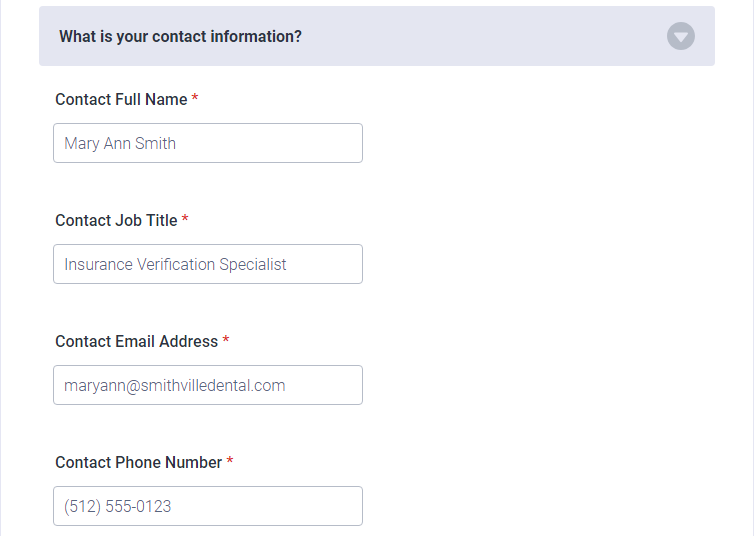
Task: Click the '(512) 555-0123' placeholder text
Action: pyautogui.click(x=117, y=507)
